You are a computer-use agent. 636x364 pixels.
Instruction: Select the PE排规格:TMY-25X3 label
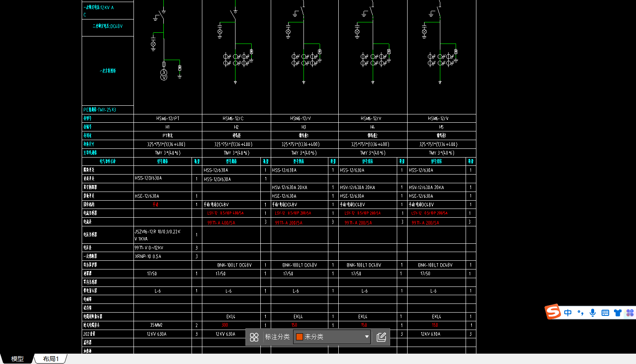tap(100, 110)
